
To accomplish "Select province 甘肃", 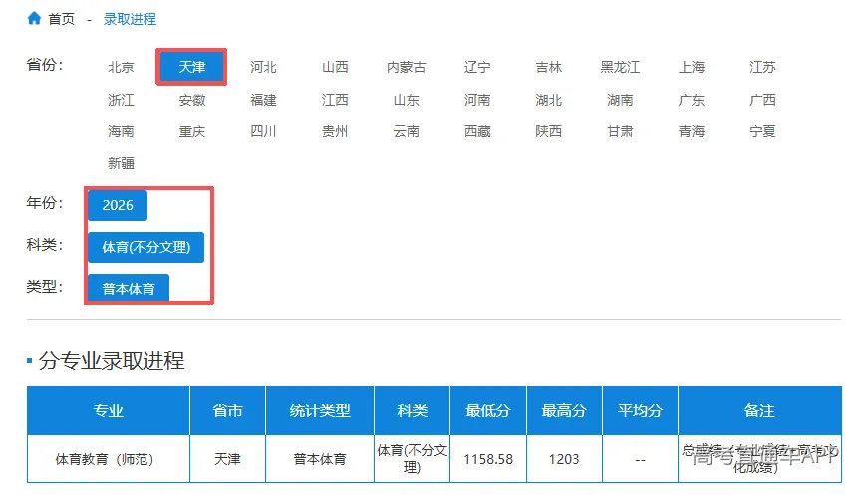I will 620,131.
